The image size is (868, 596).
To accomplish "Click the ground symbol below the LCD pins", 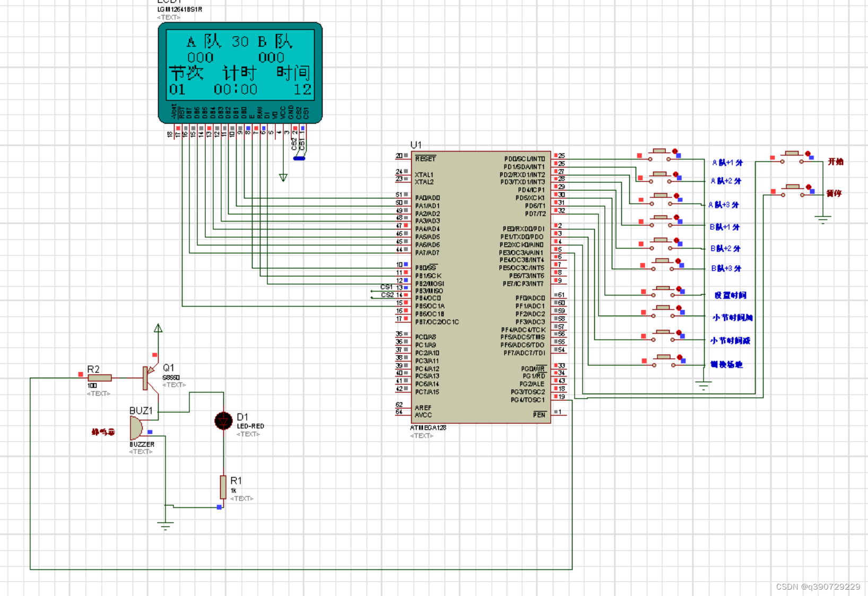I will (283, 177).
